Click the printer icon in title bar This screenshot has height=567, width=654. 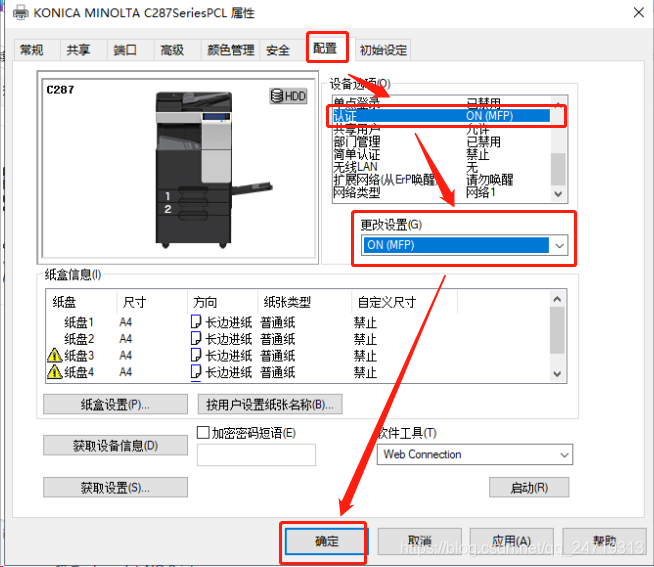coord(20,13)
